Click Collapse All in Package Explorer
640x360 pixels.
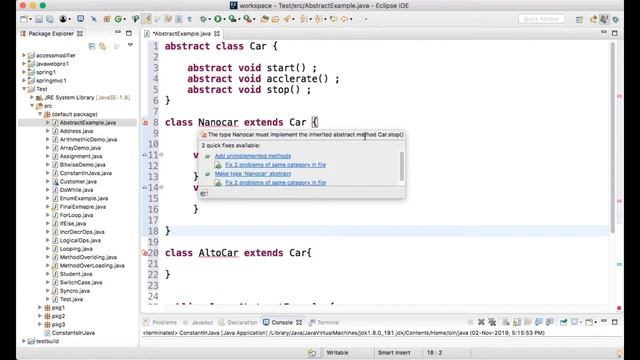click(92, 47)
